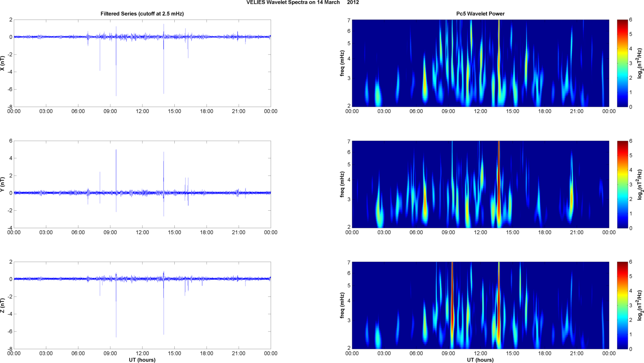Click the "X (nT)" axis label
The image size is (644, 363).
coord(3,63)
